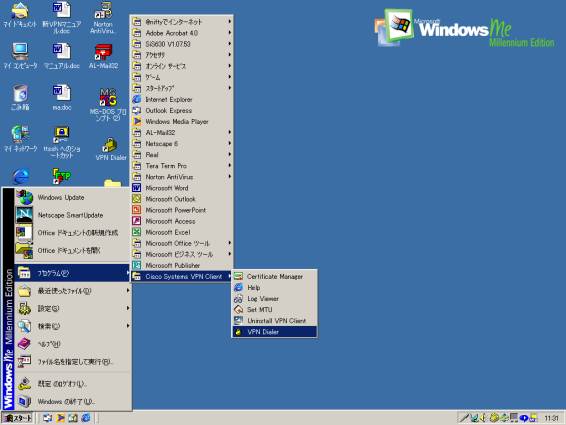Click Media Player quick launch icon

pyautogui.click(x=60, y=418)
